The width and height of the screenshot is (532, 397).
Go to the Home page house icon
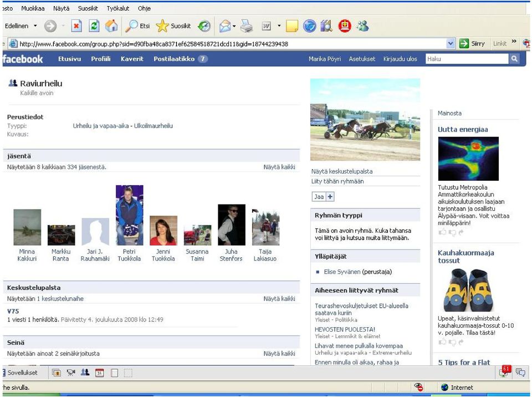click(x=111, y=26)
